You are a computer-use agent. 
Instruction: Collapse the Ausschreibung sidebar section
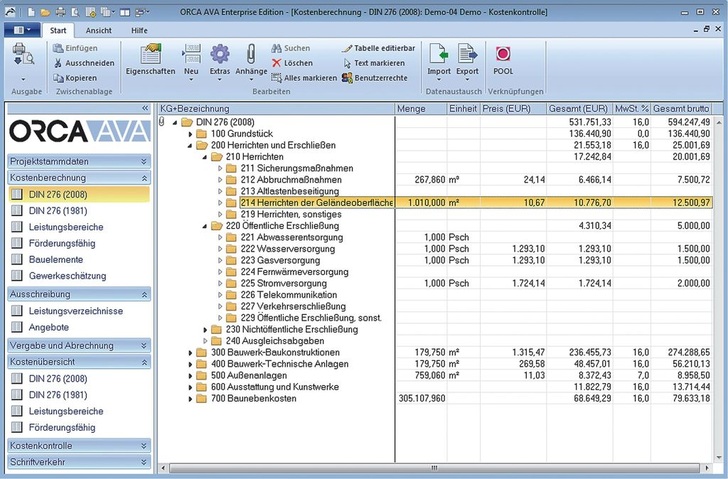tap(144, 294)
